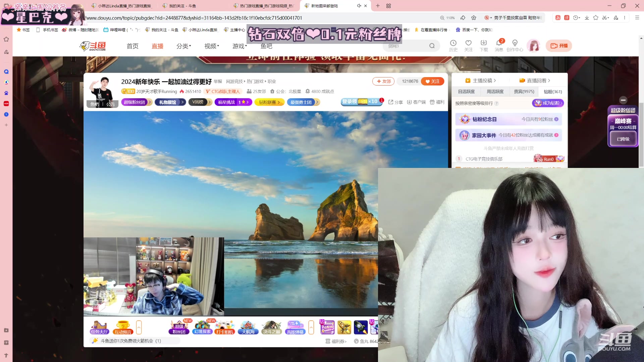
Task: Open 决斗之巅 icon
Action: [x=272, y=327]
